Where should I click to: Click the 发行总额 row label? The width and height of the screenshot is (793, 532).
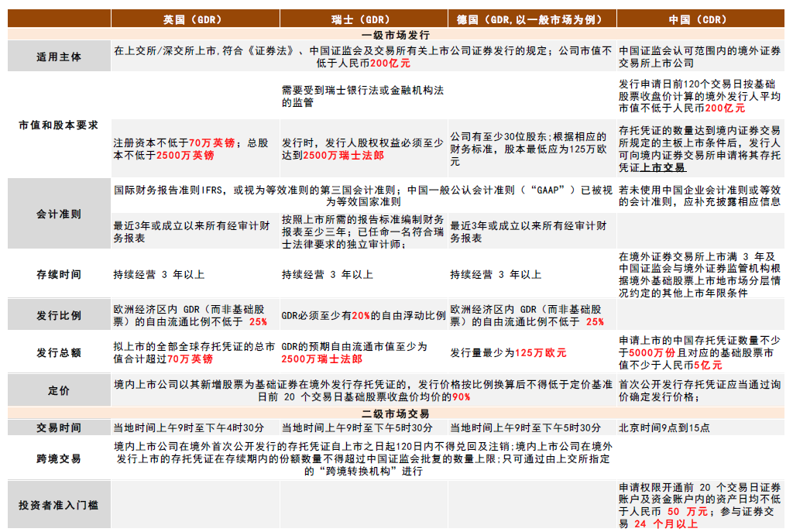59,352
